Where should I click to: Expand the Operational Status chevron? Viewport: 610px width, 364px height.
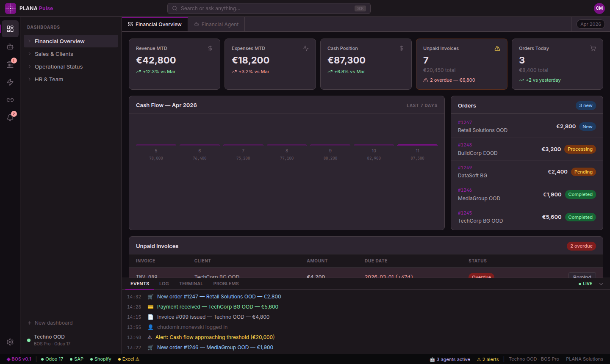30,67
